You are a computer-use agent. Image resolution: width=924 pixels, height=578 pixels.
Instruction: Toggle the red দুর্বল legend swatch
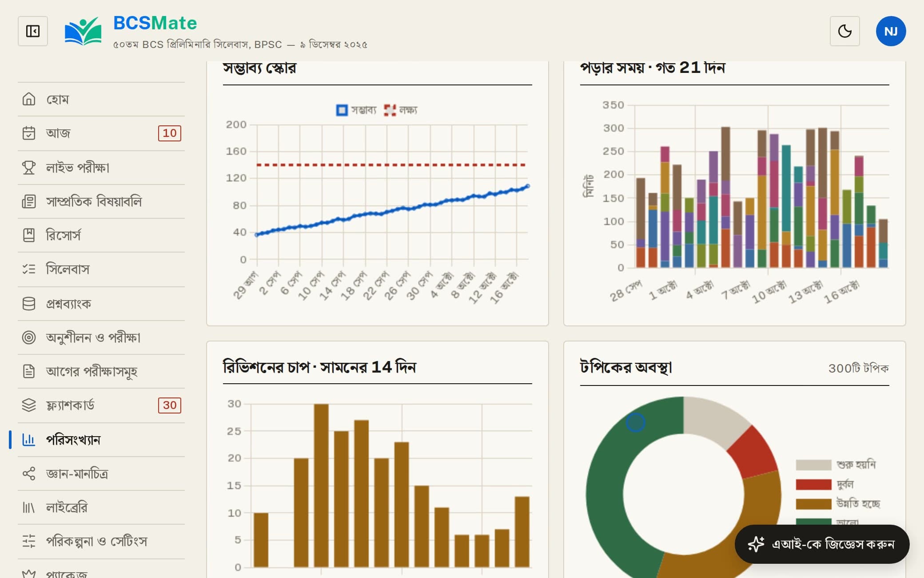pyautogui.click(x=813, y=484)
